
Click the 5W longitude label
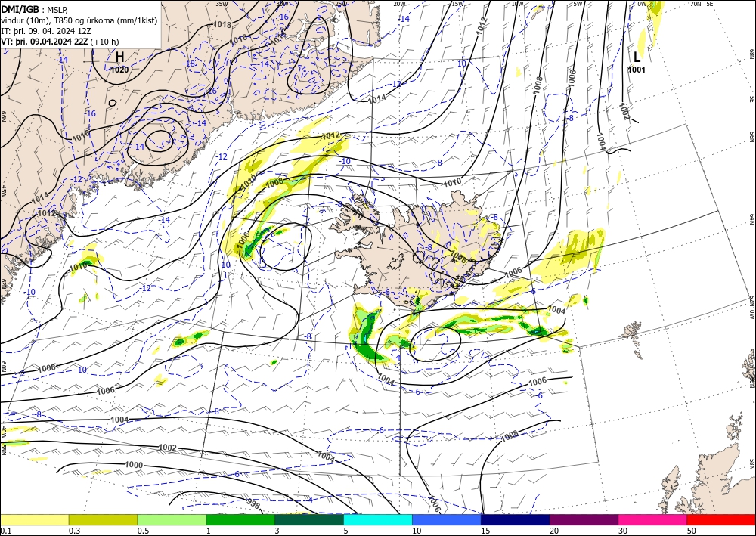pyautogui.click(x=578, y=4)
